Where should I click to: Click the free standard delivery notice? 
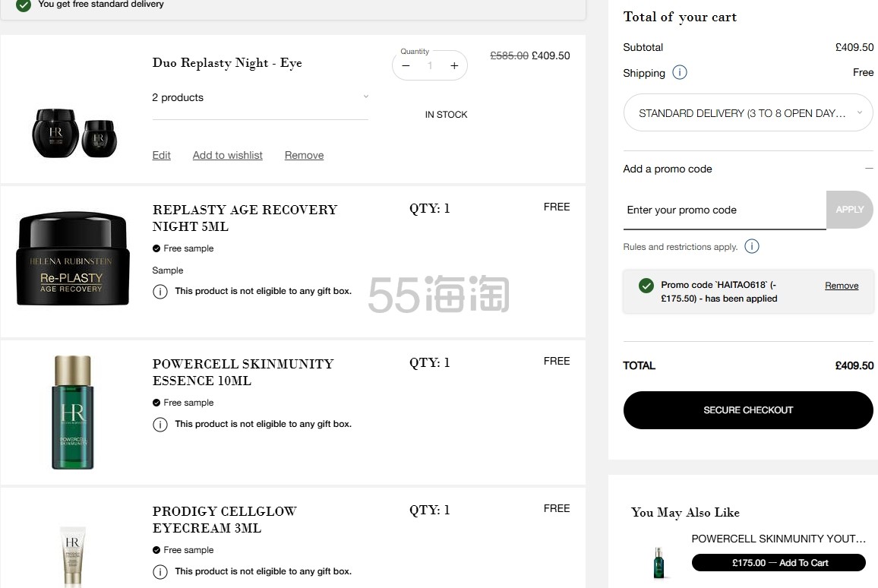[x=101, y=5]
